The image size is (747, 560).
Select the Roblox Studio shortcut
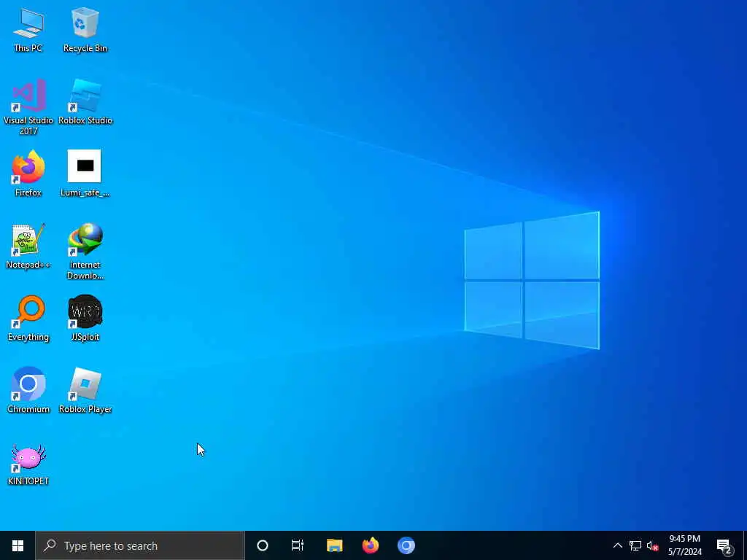(x=85, y=102)
